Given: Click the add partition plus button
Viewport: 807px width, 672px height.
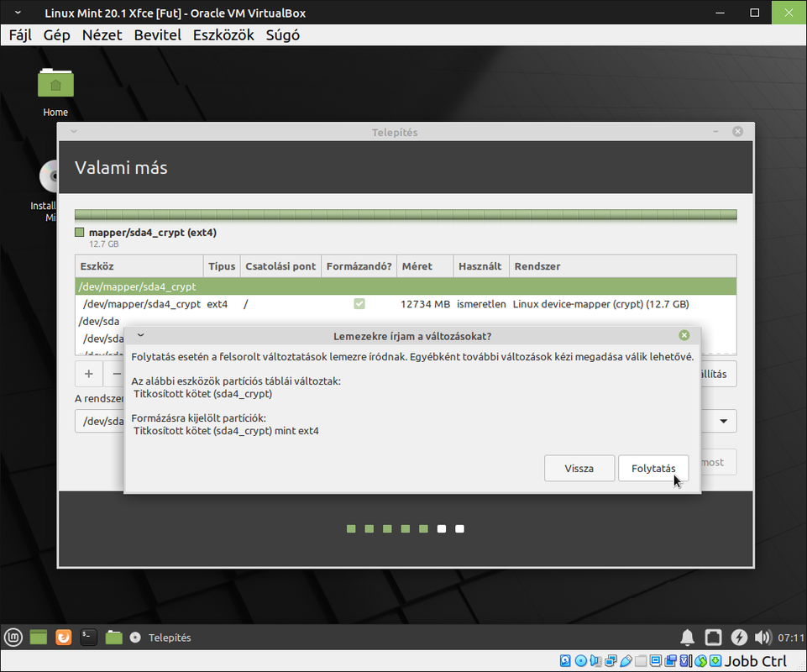Looking at the screenshot, I should [x=88, y=374].
